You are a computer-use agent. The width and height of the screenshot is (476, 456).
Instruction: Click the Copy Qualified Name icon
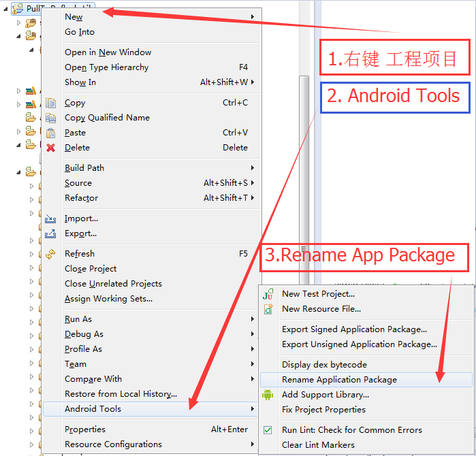pos(50,118)
